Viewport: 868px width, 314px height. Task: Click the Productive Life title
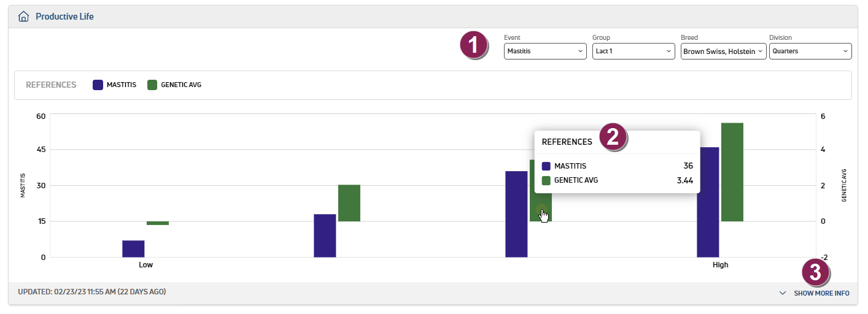click(64, 17)
